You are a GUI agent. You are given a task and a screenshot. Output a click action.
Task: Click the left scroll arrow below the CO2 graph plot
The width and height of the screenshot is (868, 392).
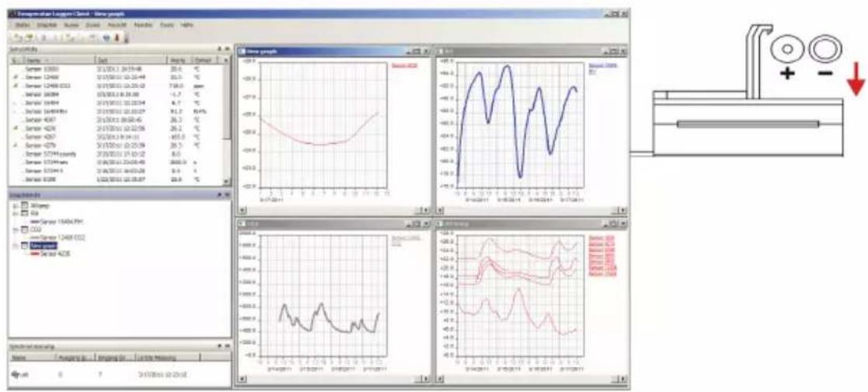(242, 379)
